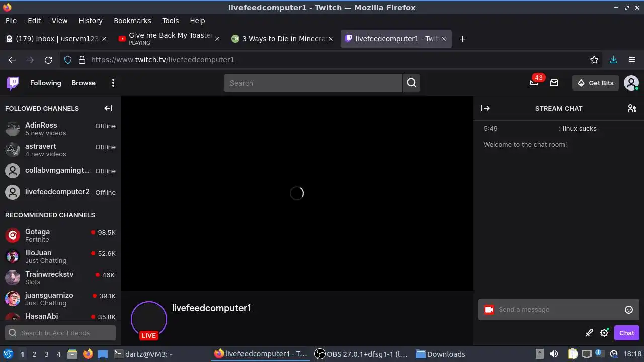This screenshot has height=362, width=644.
Task: Open the more options three-dot menu
Action: tap(113, 83)
